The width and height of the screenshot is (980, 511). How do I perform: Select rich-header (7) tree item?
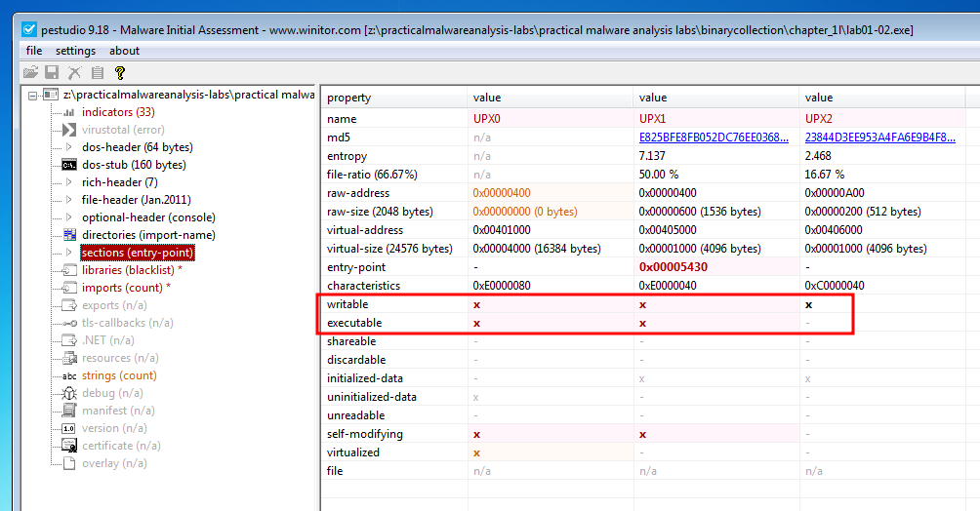pos(119,182)
